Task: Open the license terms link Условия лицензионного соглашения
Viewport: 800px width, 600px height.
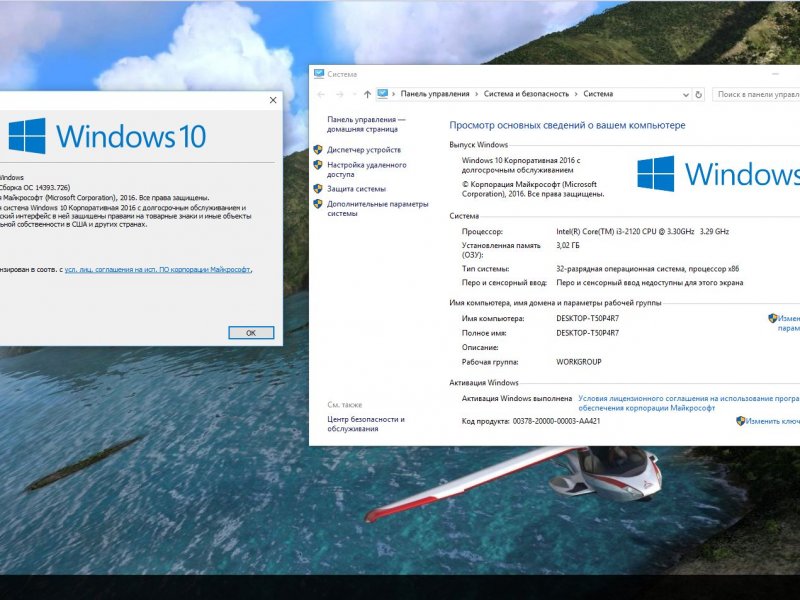Action: (689, 403)
